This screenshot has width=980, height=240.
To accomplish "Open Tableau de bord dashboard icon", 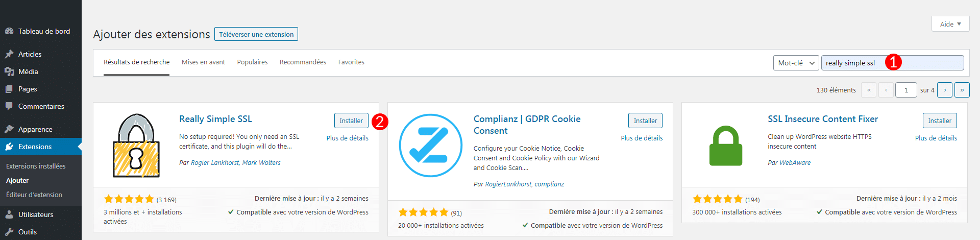I will (9, 31).
